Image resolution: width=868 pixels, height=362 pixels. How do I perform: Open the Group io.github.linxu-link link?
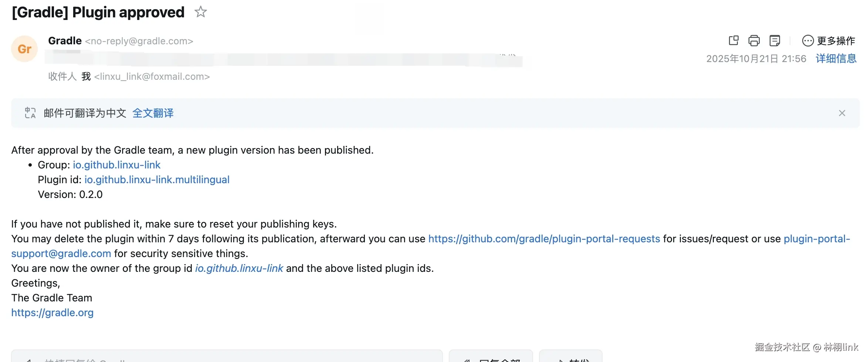(116, 165)
